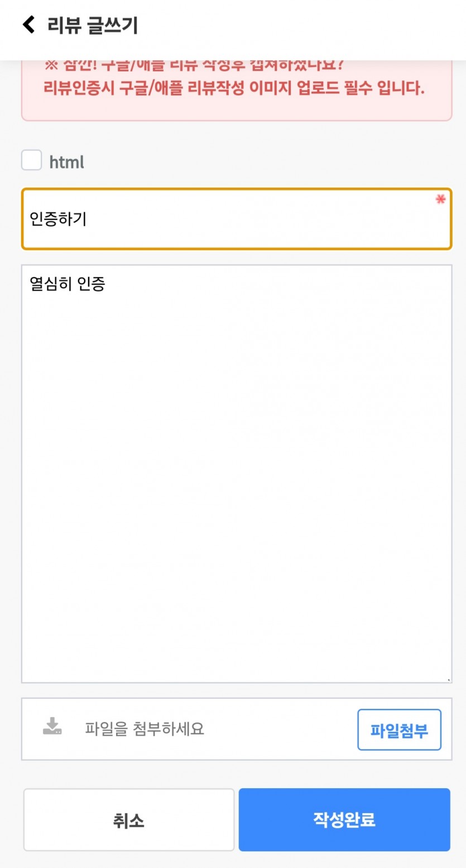Click the 열심히 인증 text in the body
The width and height of the screenshot is (466, 868).
(x=68, y=284)
